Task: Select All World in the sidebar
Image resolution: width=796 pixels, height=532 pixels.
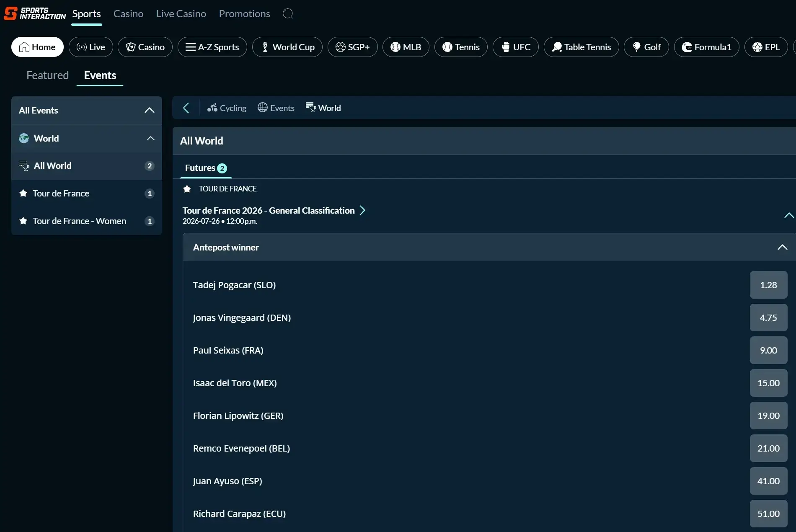Action: click(x=87, y=166)
